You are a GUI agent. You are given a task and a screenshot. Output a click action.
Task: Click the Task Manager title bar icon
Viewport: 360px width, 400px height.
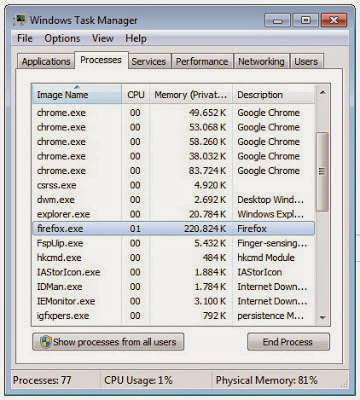(x=19, y=20)
